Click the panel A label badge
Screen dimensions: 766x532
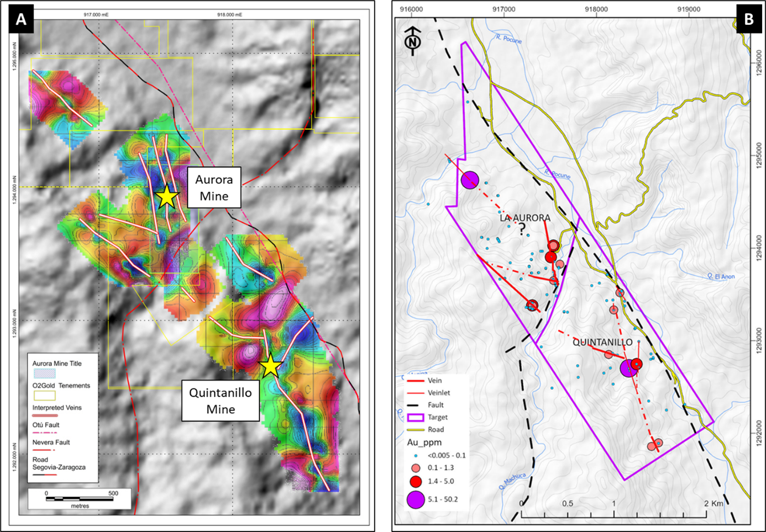coord(21,19)
